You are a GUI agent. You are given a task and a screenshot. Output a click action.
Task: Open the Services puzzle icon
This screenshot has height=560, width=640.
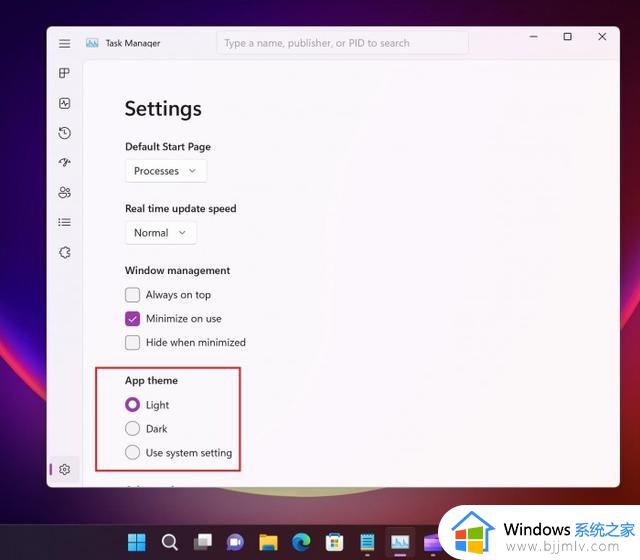(x=64, y=252)
